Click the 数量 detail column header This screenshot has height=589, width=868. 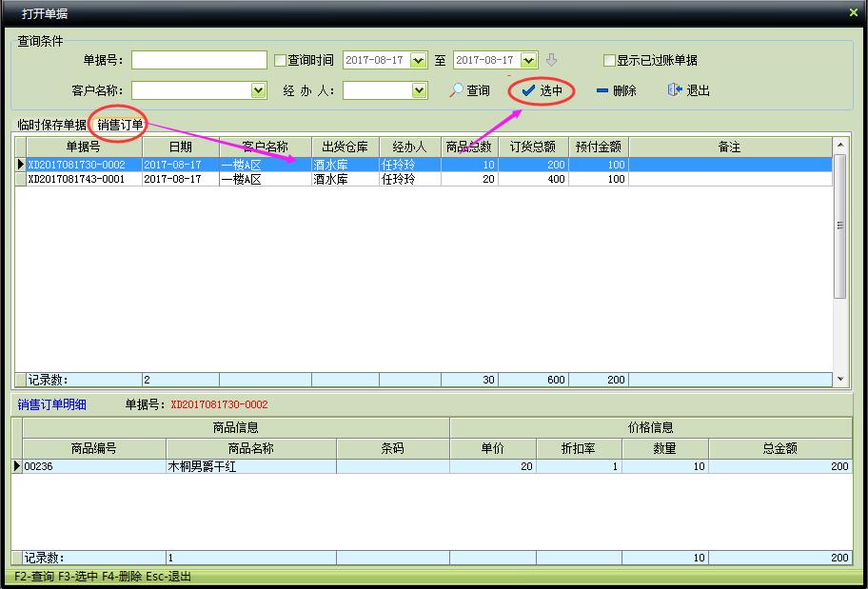[665, 448]
